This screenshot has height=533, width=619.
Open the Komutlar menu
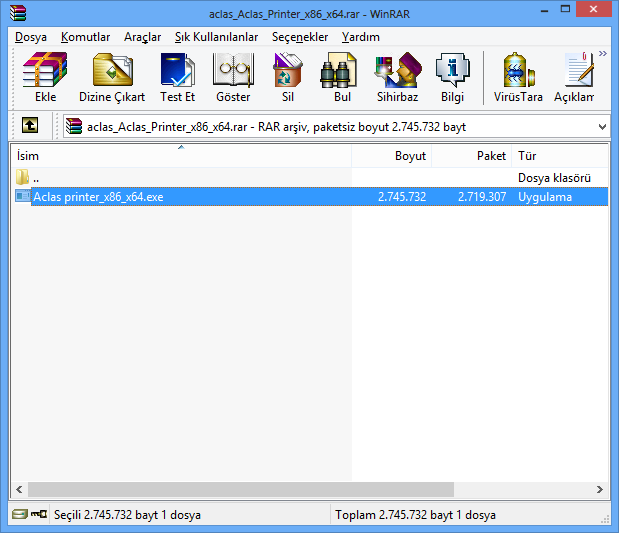(85, 37)
